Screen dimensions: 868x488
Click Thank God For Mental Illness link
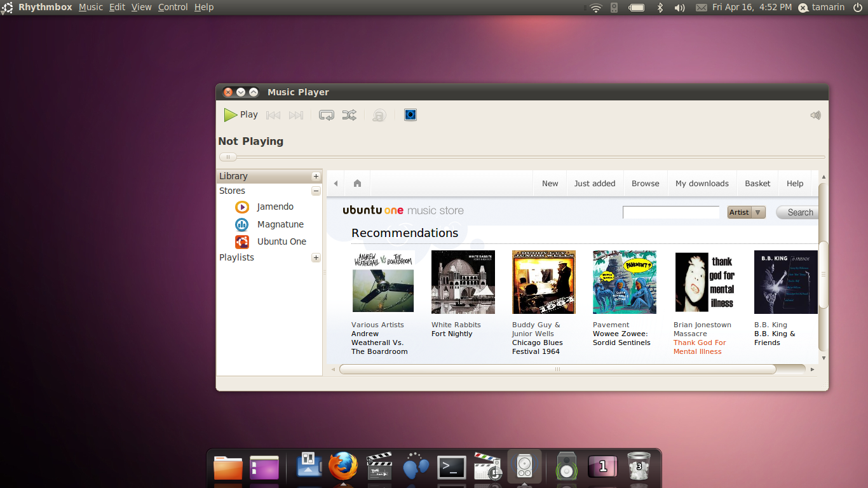(700, 347)
